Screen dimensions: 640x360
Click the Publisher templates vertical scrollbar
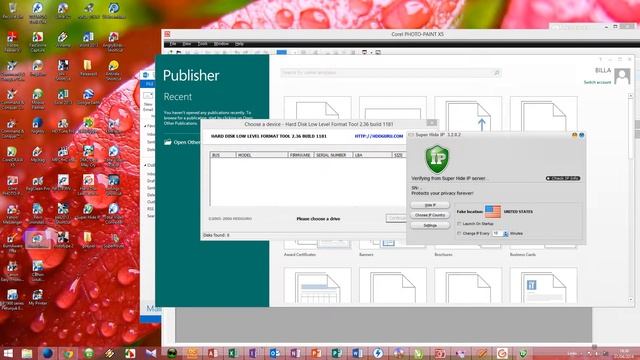[x=631, y=198]
